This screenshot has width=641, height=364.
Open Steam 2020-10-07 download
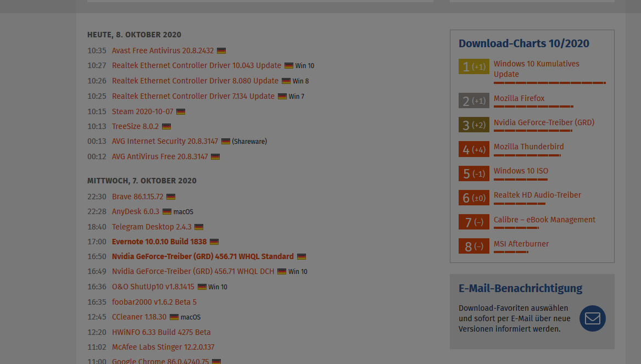143,111
